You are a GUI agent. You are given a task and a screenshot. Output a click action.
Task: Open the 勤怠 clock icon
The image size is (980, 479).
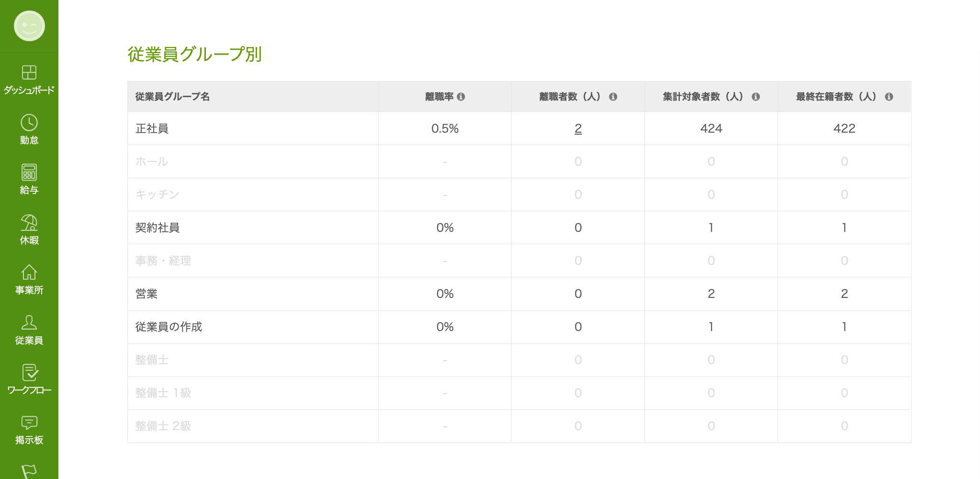coord(29,123)
